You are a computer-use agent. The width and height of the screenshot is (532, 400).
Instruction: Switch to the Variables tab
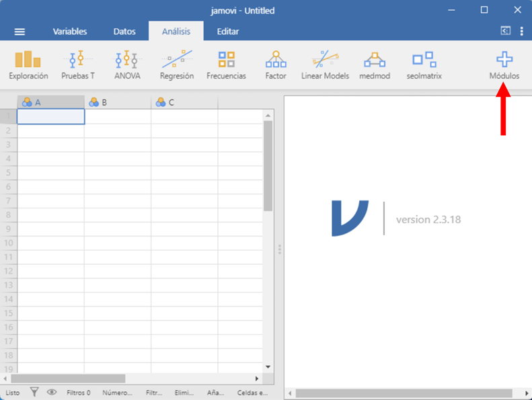click(70, 32)
